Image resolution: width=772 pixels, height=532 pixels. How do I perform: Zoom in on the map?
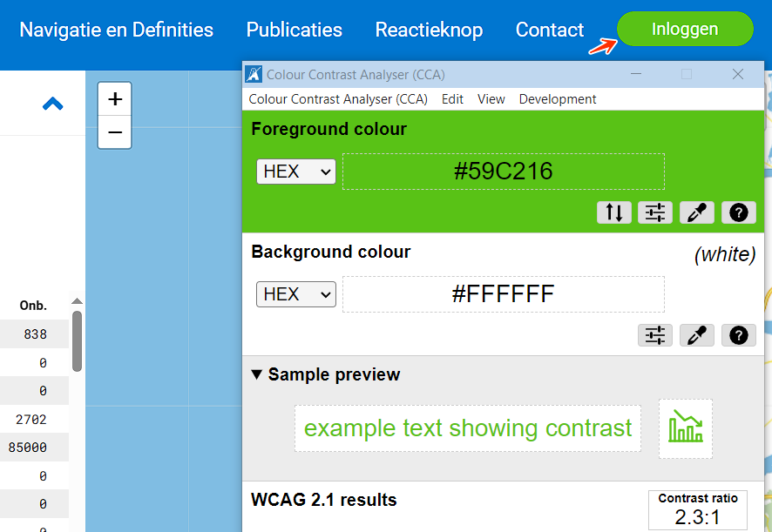[115, 99]
